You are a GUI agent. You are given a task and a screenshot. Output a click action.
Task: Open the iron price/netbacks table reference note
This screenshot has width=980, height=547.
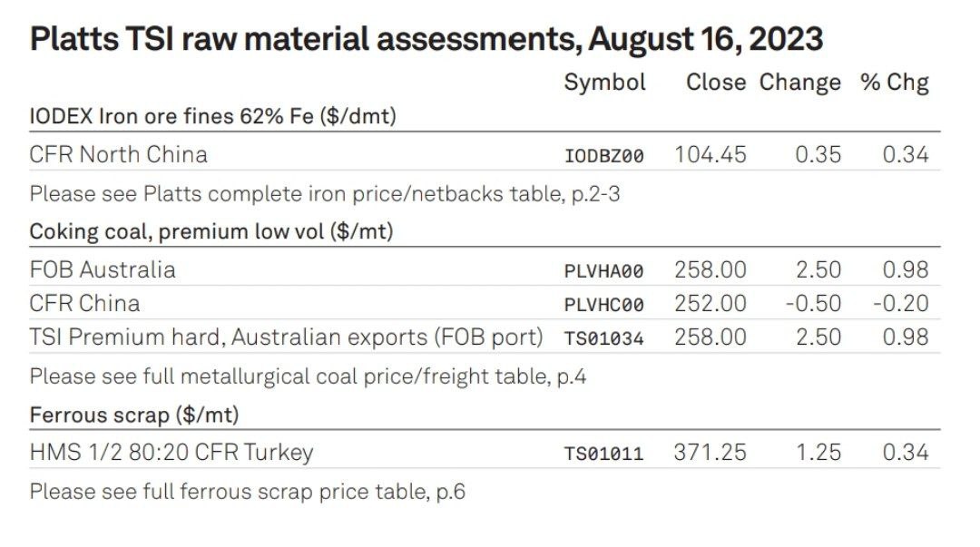click(x=324, y=193)
